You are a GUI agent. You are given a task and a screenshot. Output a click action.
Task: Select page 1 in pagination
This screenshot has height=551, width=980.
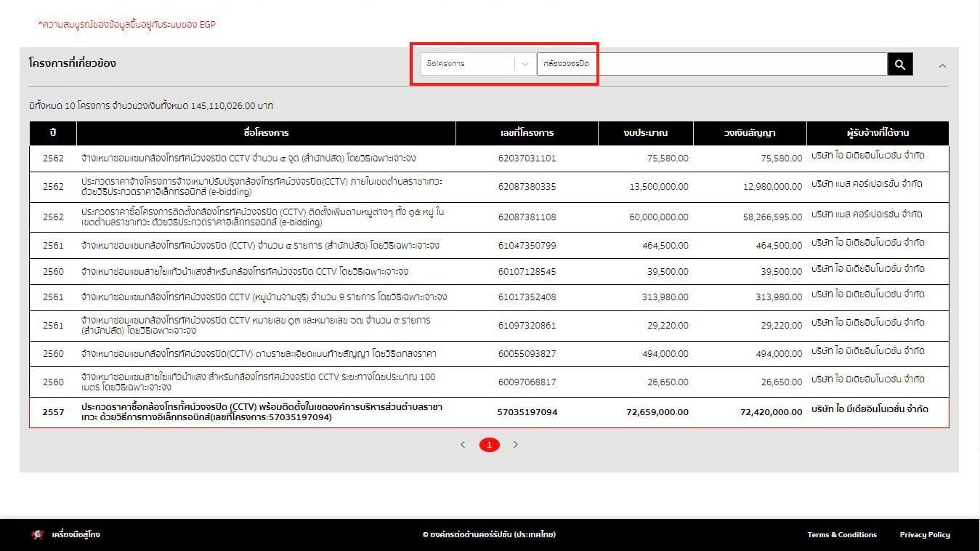click(x=489, y=444)
